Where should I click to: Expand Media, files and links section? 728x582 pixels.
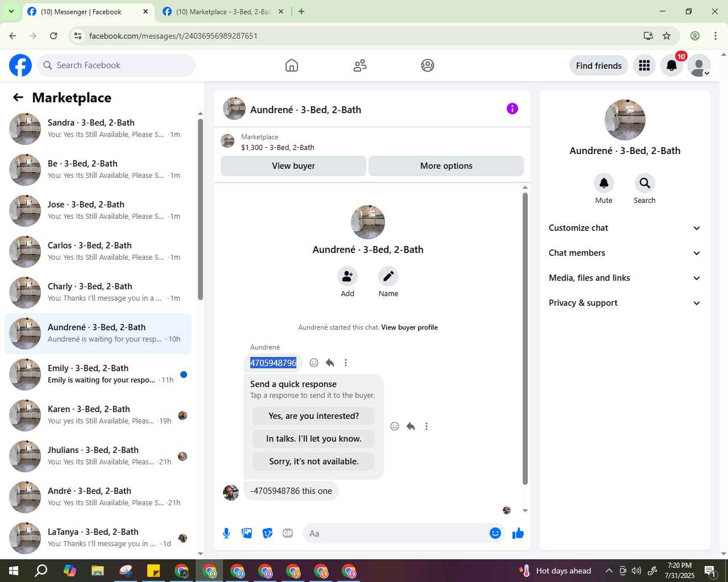pyautogui.click(x=624, y=278)
